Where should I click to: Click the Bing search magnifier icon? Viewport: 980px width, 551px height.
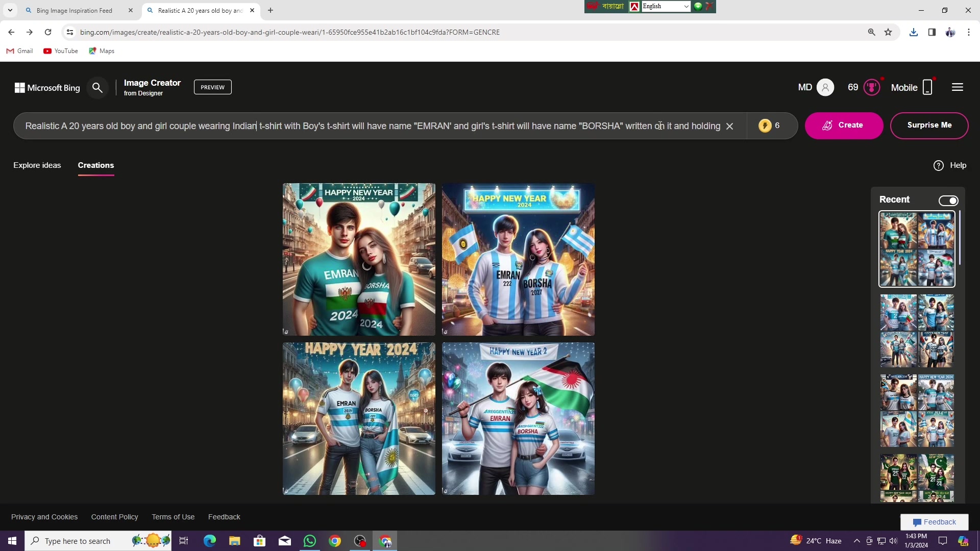[97, 88]
